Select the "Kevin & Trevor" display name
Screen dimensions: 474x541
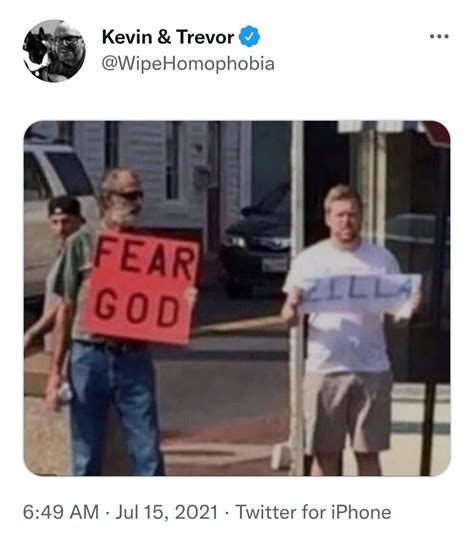[x=168, y=37]
